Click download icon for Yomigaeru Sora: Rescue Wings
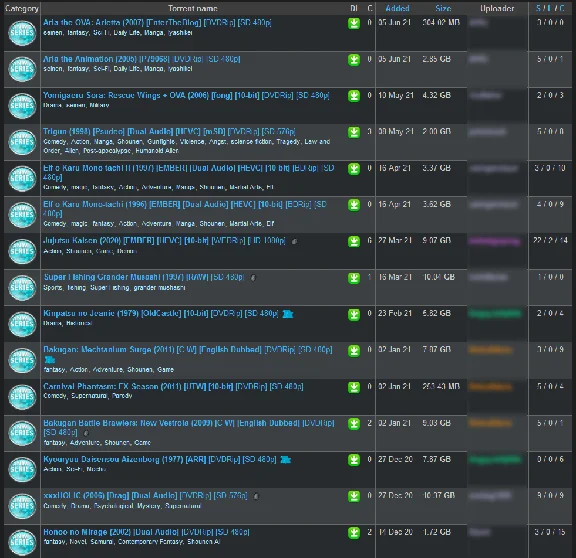The width and height of the screenshot is (576, 558). pyautogui.click(x=354, y=96)
